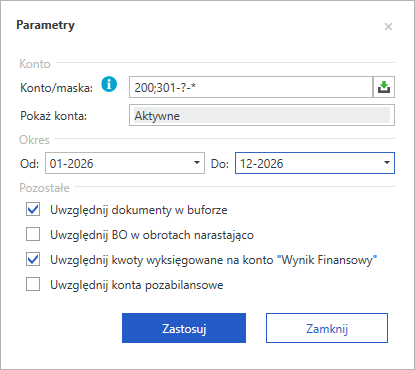415x370 pixels.
Task: Close the Parametry dialog with the X
Action: click(388, 27)
